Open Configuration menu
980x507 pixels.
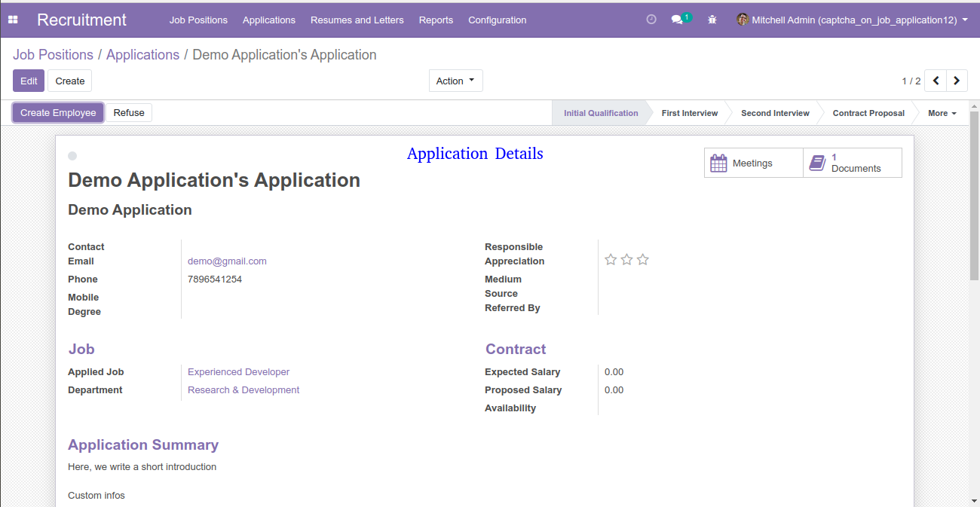(498, 20)
